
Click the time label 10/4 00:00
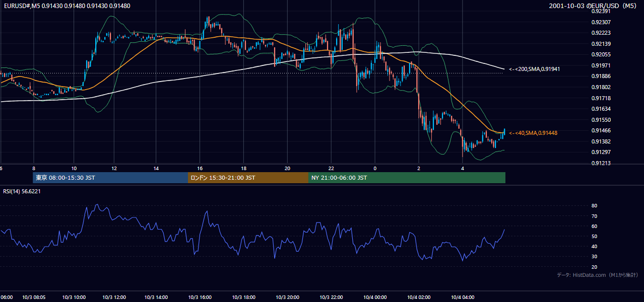click(x=374, y=297)
